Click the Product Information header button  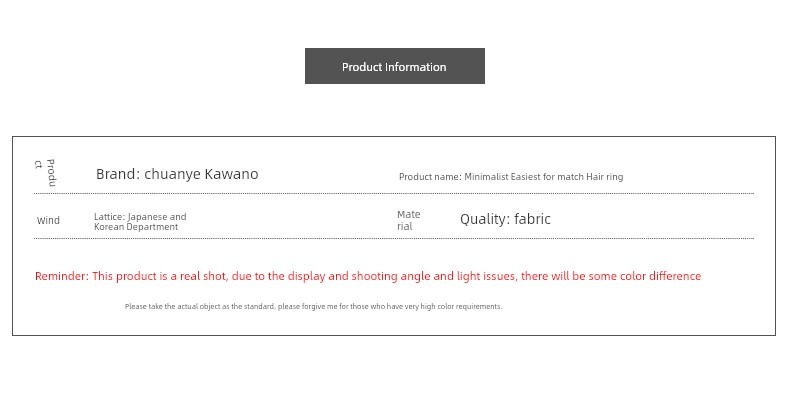[394, 67]
